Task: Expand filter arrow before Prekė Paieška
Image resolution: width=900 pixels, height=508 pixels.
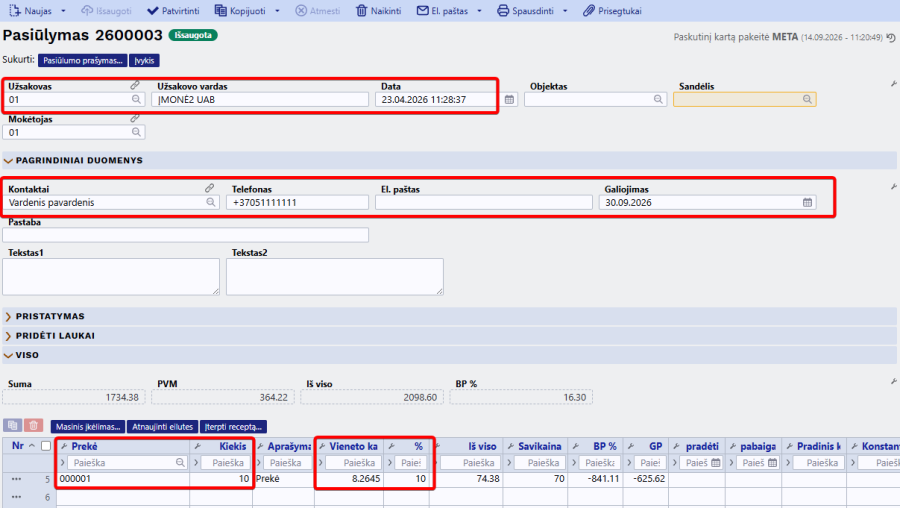Action: click(x=63, y=463)
